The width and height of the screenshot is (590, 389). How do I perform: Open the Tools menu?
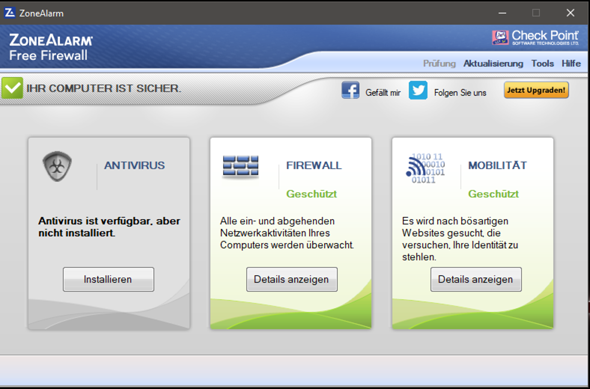(542, 64)
